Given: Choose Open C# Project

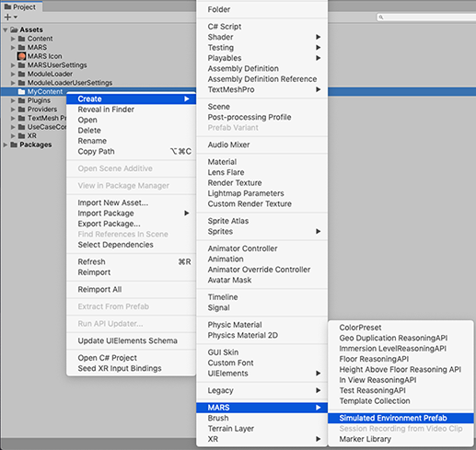Looking at the screenshot, I should tap(132, 358).
